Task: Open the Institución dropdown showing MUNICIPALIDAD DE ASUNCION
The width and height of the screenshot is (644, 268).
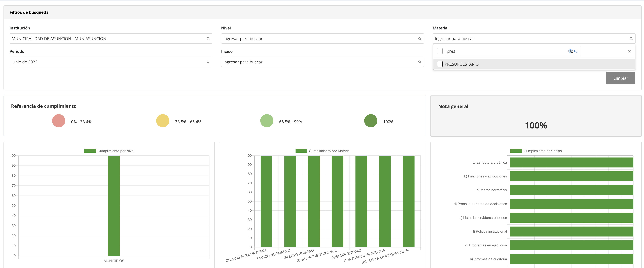Action: tap(107, 39)
